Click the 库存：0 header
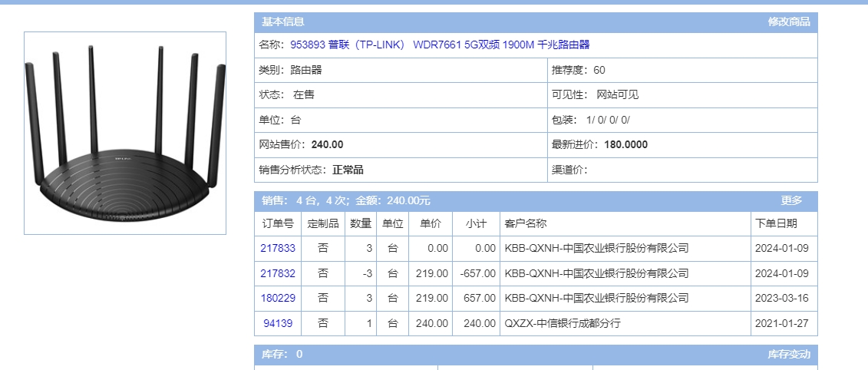The height and width of the screenshot is (370, 868). (x=282, y=355)
